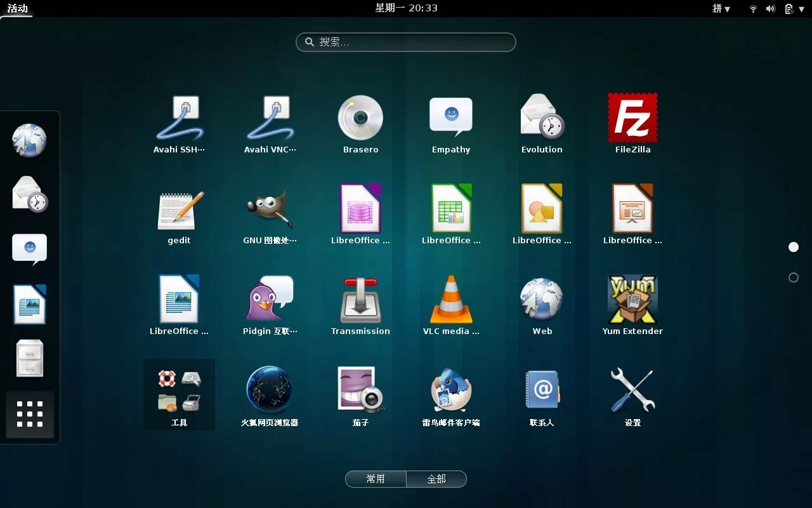Open Avahi VNC server browser app
Viewport: 812px width, 508px height.
pos(270,124)
